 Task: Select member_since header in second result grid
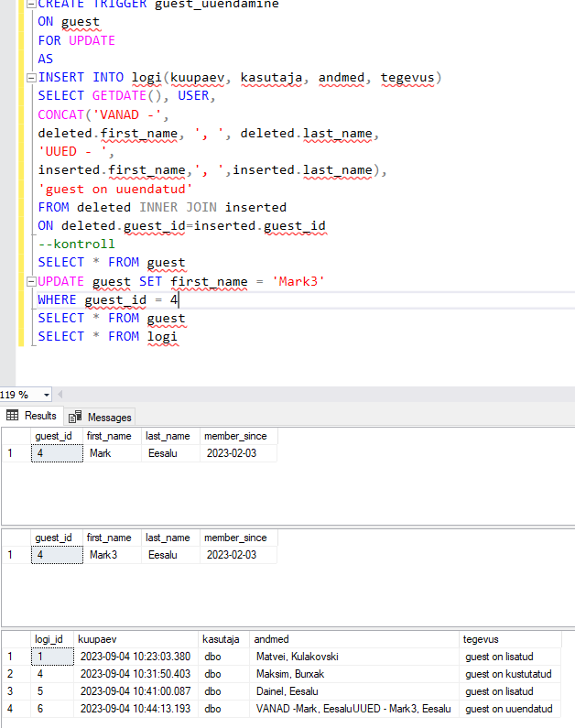pos(239,538)
